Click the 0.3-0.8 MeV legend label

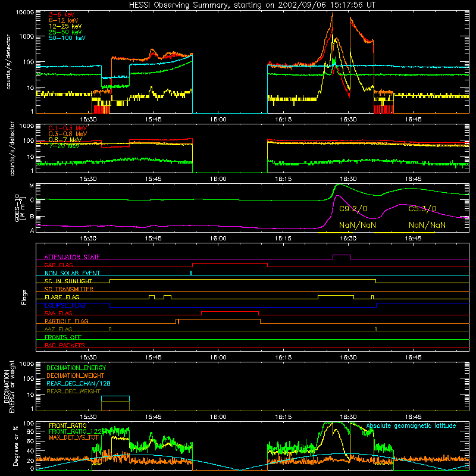pyautogui.click(x=68, y=134)
